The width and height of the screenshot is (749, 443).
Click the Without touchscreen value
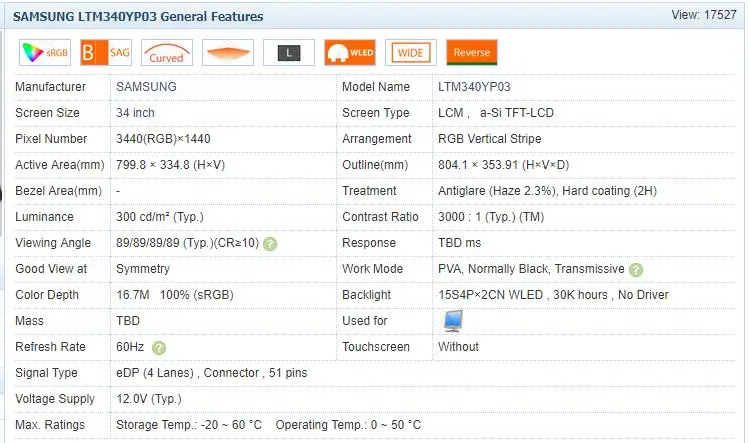(x=458, y=347)
